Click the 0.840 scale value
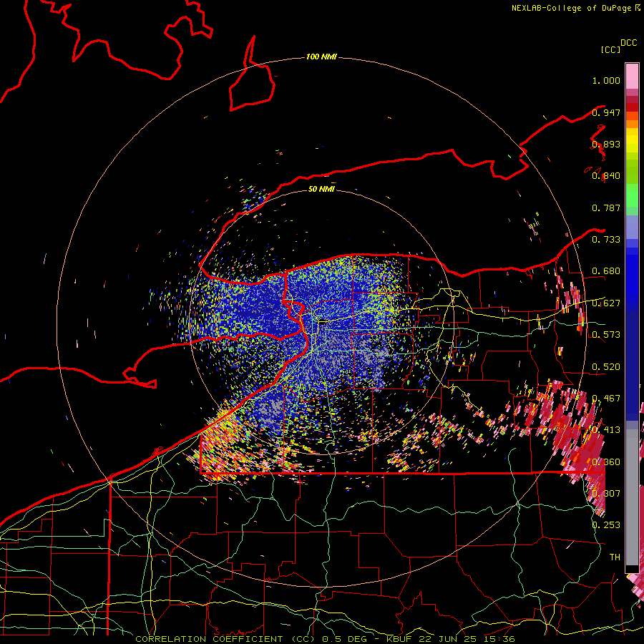The image size is (644, 644). click(606, 176)
